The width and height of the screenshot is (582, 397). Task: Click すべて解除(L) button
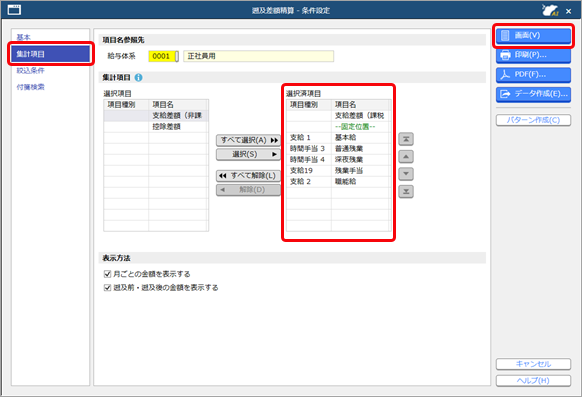click(248, 175)
